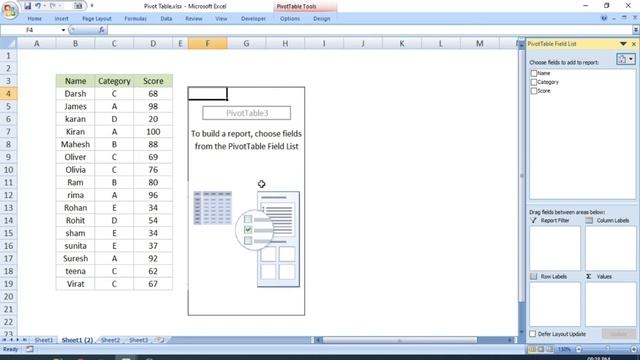The height and width of the screenshot is (360, 640).
Task: Switch to Normal view icon in status bar
Action: point(532,349)
